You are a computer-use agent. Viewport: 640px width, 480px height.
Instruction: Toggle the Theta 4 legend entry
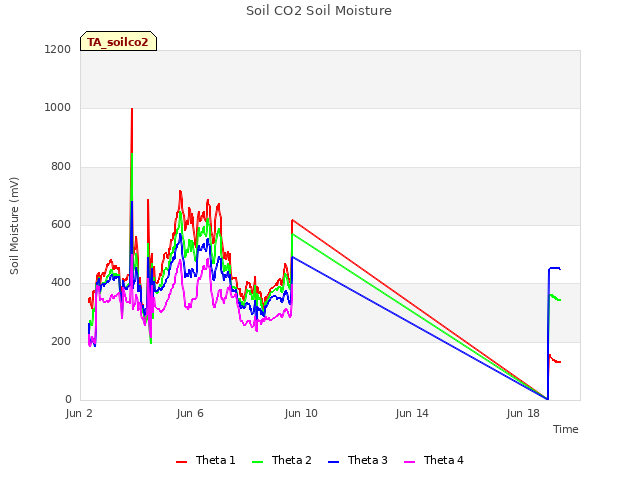[433, 460]
